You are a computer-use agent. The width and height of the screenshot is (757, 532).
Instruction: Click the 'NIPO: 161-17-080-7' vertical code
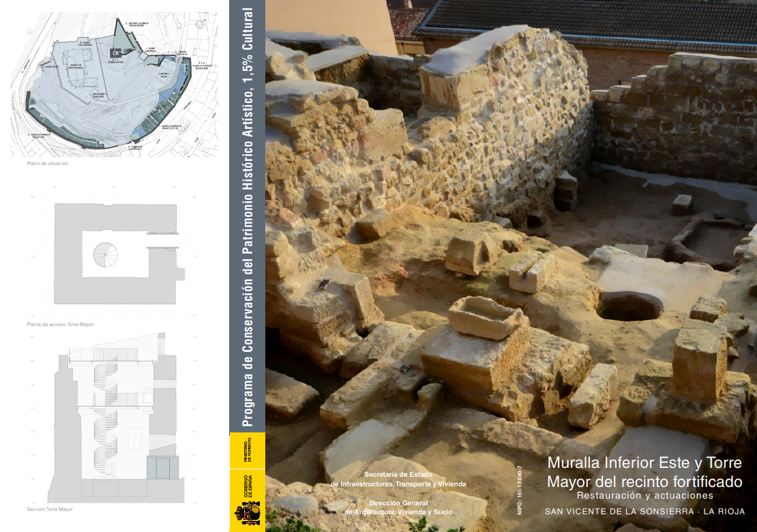[x=520, y=490]
